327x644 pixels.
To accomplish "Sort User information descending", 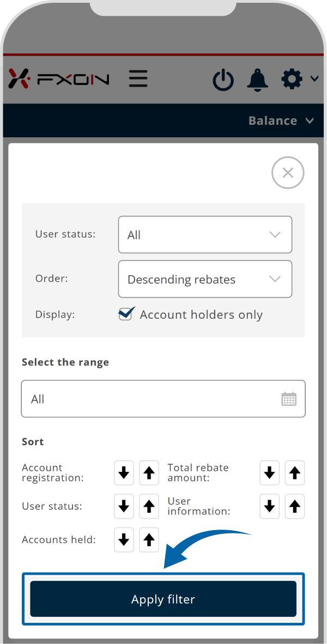I will pyautogui.click(x=269, y=506).
